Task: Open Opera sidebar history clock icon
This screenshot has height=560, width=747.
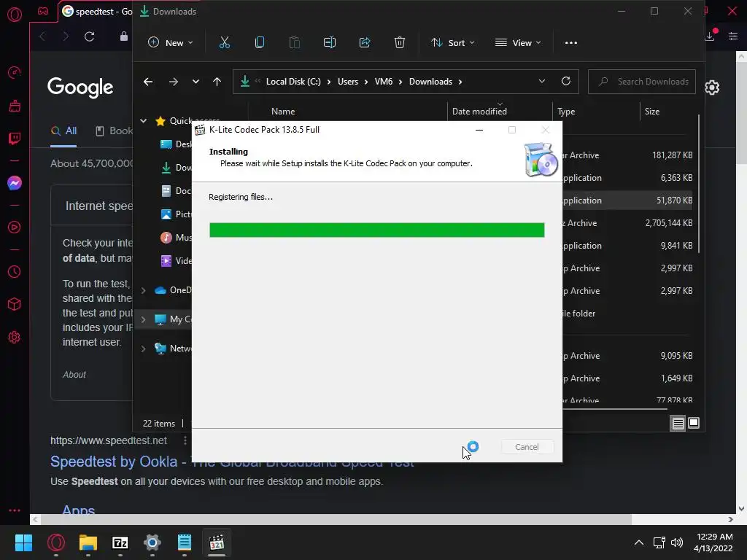Action: (x=15, y=271)
